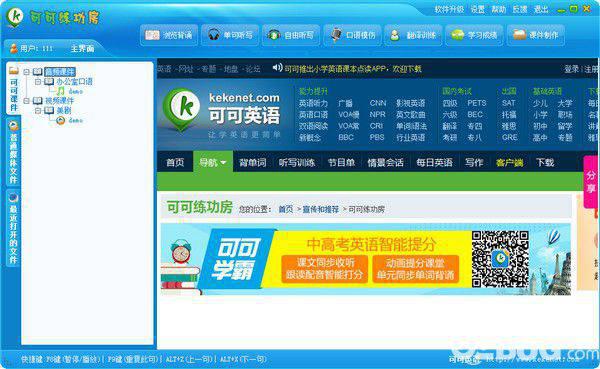Click the orange user avatar icon
Screen dimensions: 600x369
tap(14, 48)
